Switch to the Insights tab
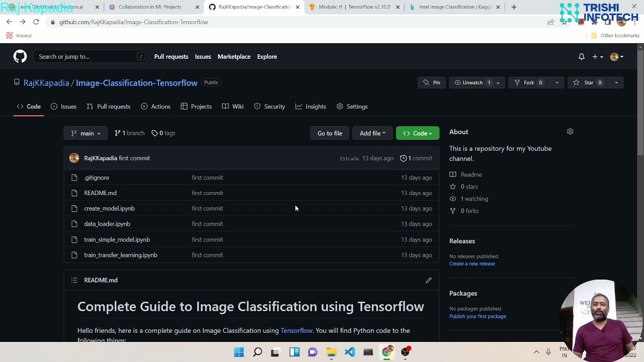Image resolution: width=644 pixels, height=362 pixels. 311,107
